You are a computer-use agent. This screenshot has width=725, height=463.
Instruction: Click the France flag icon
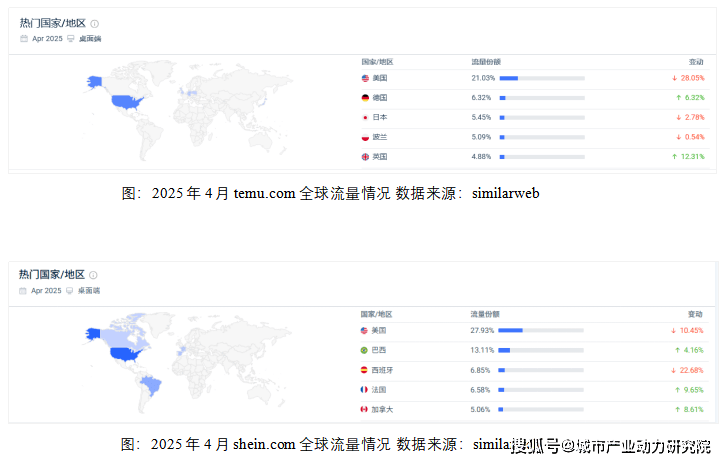click(364, 390)
